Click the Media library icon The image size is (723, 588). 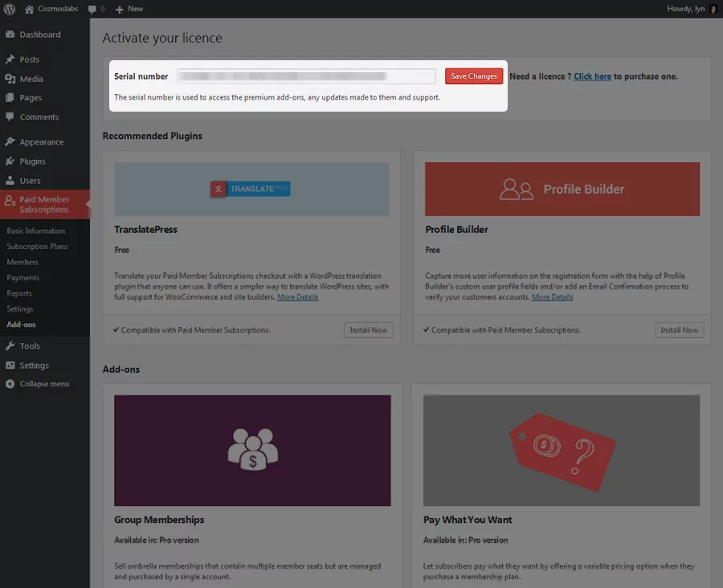click(x=10, y=79)
